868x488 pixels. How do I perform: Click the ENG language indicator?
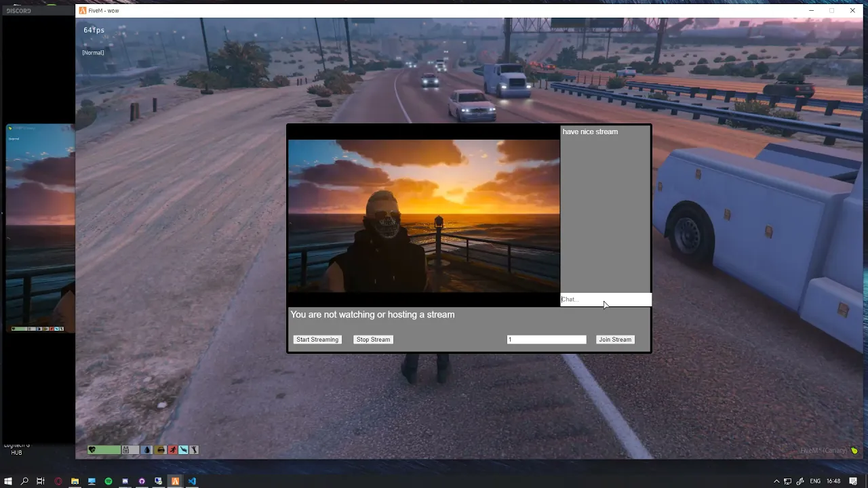[x=815, y=481]
